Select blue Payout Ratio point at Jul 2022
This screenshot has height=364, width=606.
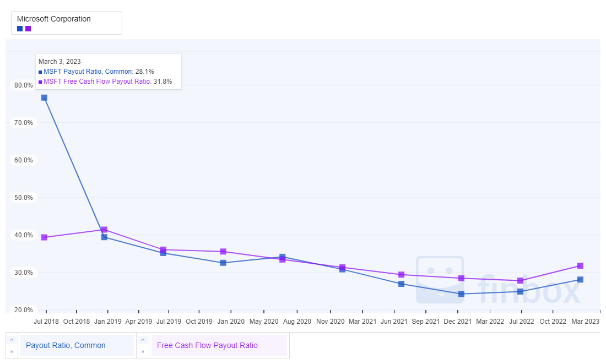point(520,291)
